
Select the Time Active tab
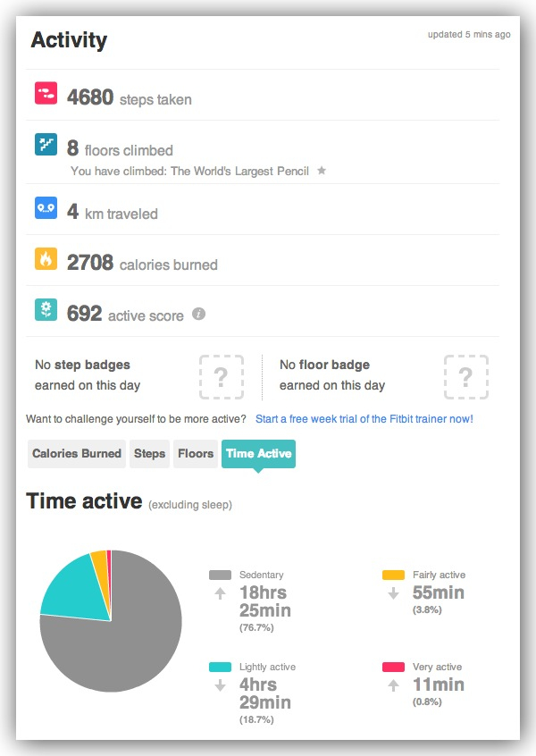tap(258, 454)
